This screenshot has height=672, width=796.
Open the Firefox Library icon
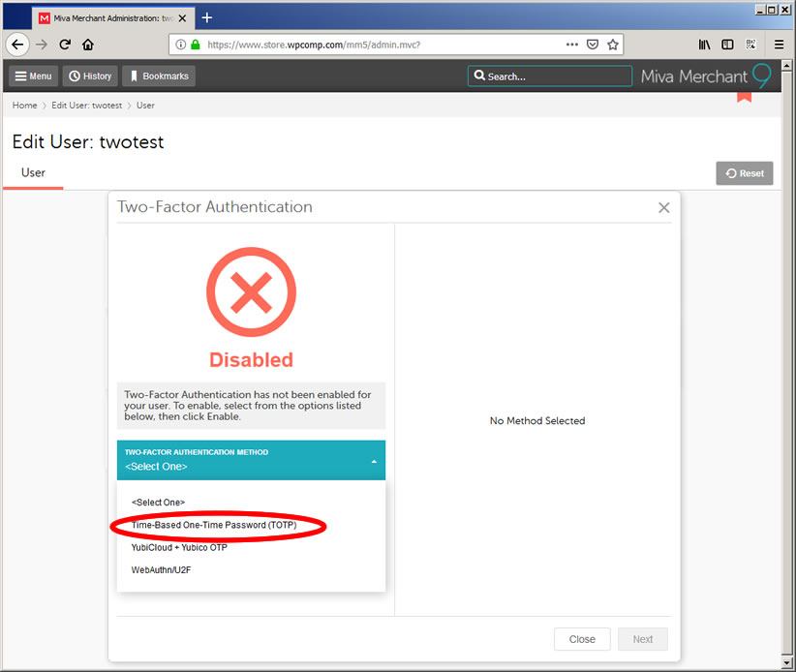(x=705, y=45)
